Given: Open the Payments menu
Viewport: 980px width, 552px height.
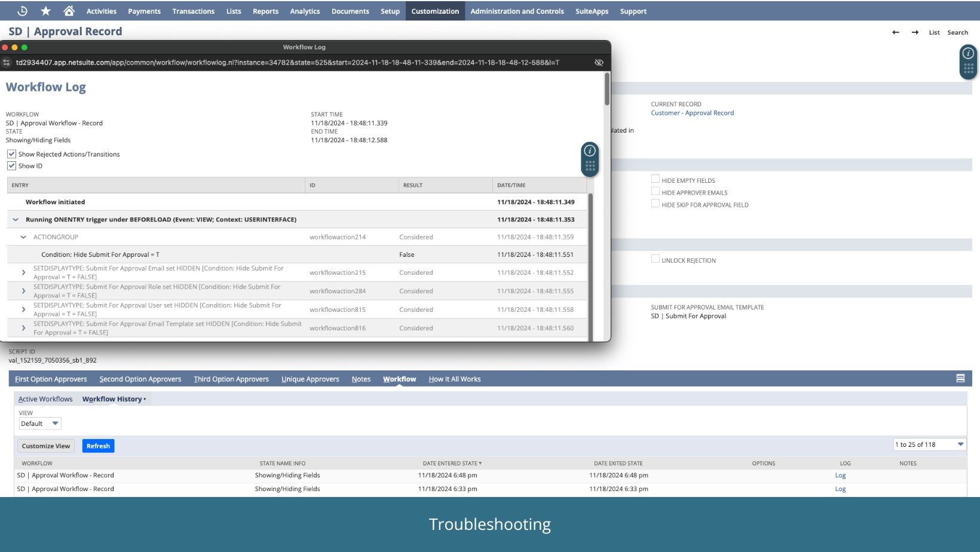Looking at the screenshot, I should tap(144, 11).
